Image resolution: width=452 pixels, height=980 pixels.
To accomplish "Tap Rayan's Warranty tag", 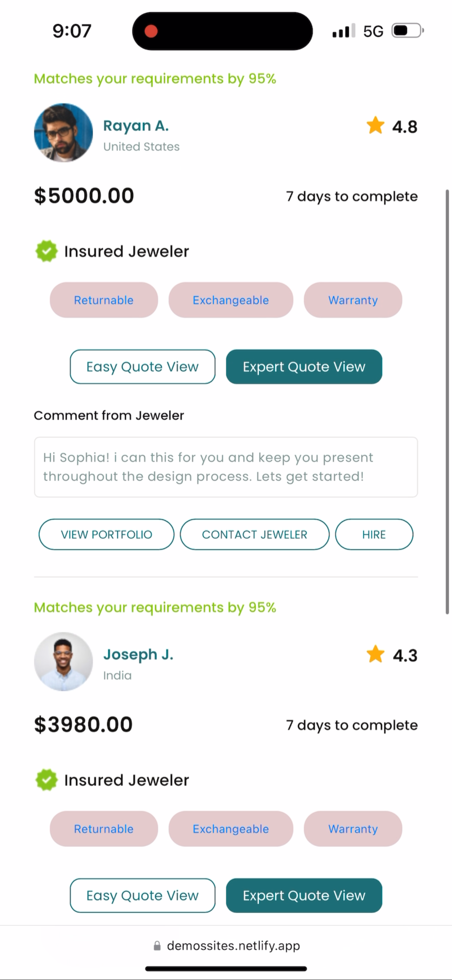I will tap(353, 300).
